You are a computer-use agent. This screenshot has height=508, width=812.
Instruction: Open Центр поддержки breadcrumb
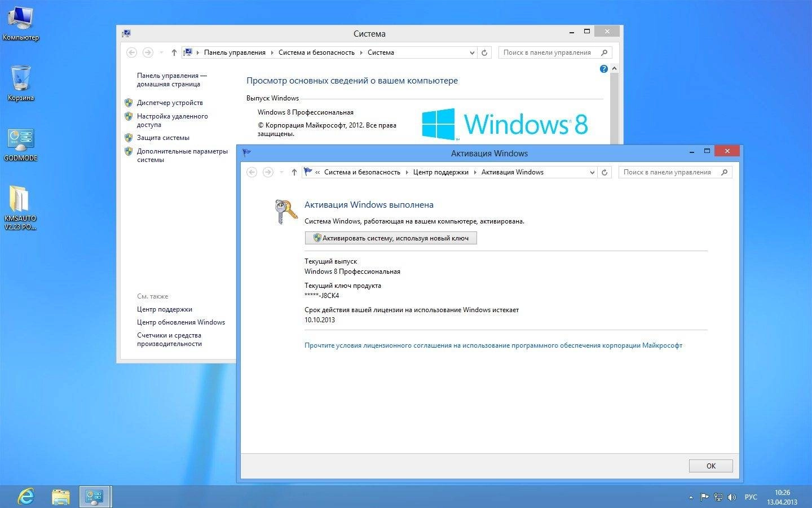[x=440, y=172]
